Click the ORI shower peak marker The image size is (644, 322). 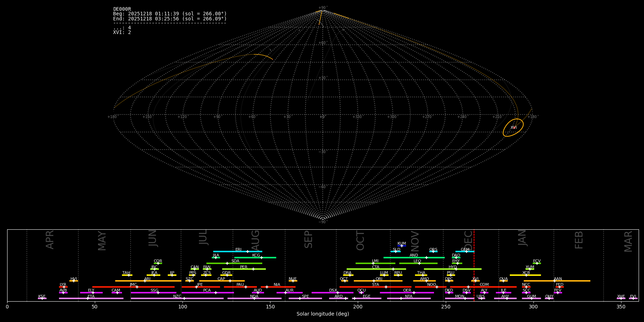tap(374, 281)
